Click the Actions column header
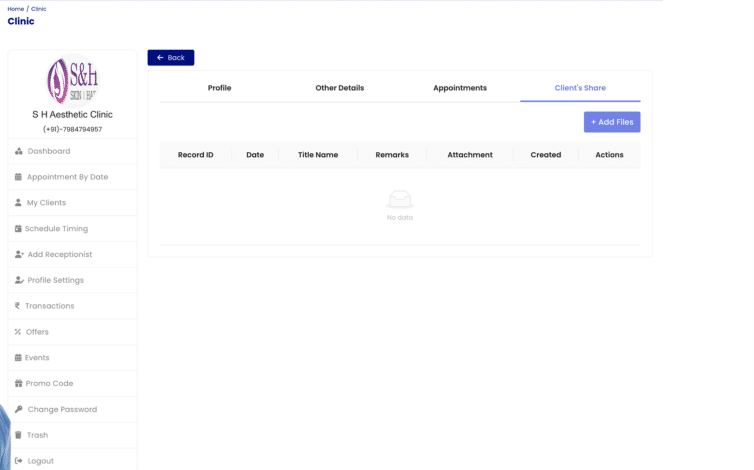Screen dimensions: 754x470 (x=609, y=155)
